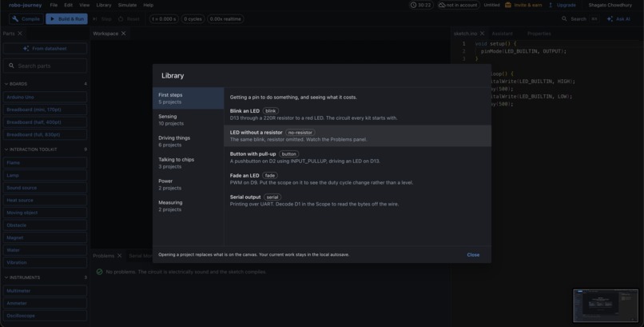Select the Sound source part
Screen dimensions: 644x327
coord(46,188)
